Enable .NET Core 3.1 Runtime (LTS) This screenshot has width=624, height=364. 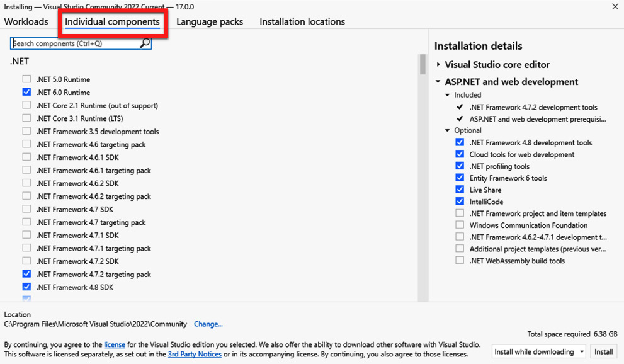[26, 118]
